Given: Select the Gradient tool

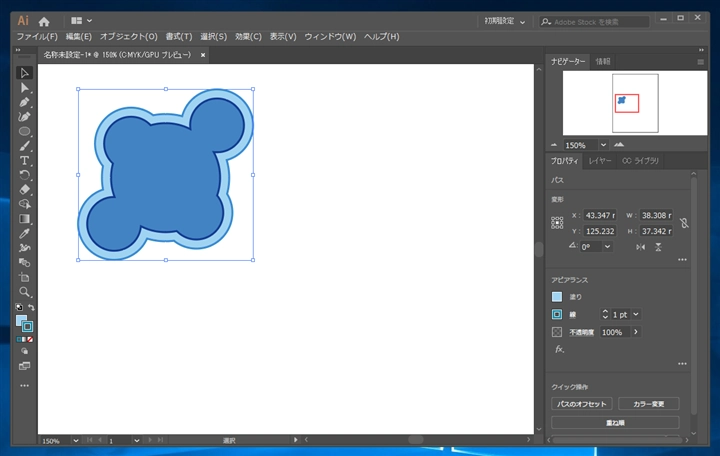Looking at the screenshot, I should tap(24, 219).
